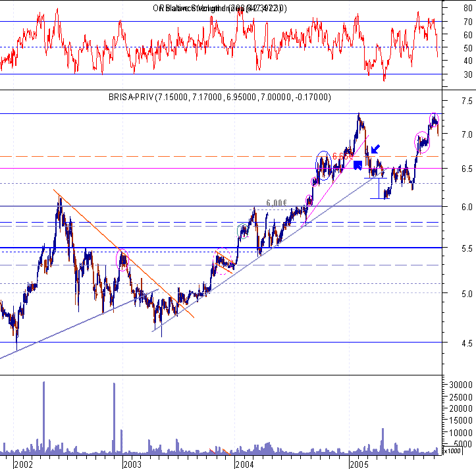
Task: Select the red 6.66€ price annotation
Action: tap(343, 156)
